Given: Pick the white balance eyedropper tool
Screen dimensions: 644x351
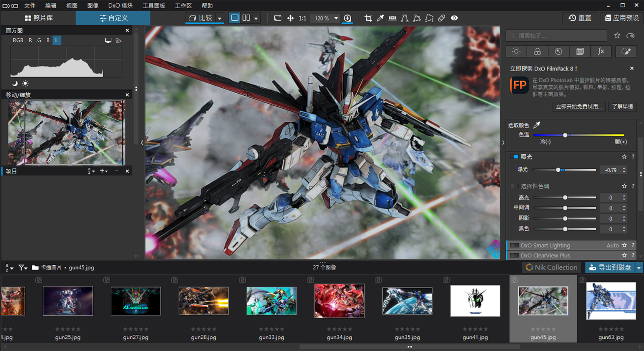Looking at the screenshot, I should pos(380,18).
